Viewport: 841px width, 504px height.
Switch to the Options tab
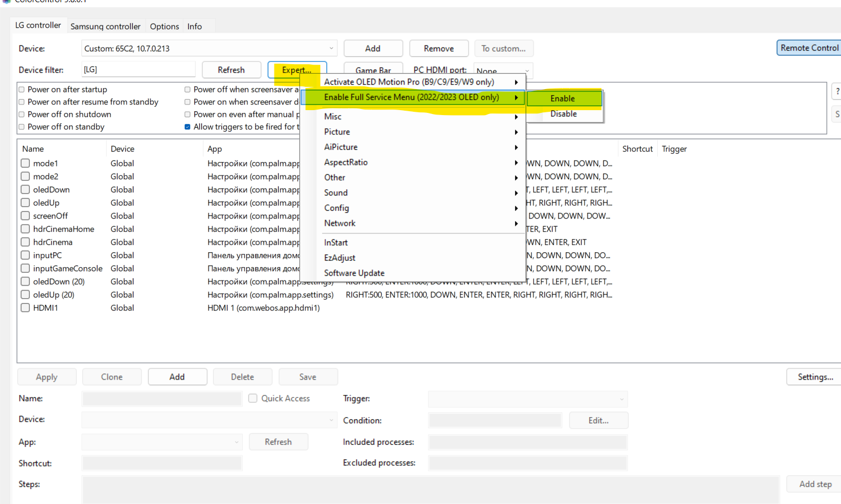(x=164, y=27)
